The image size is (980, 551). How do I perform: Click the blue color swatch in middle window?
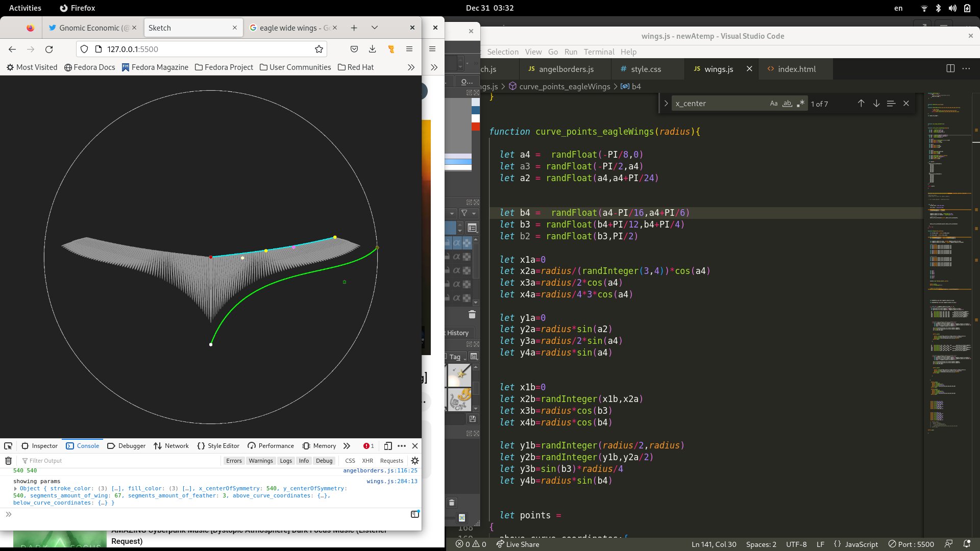click(476, 110)
